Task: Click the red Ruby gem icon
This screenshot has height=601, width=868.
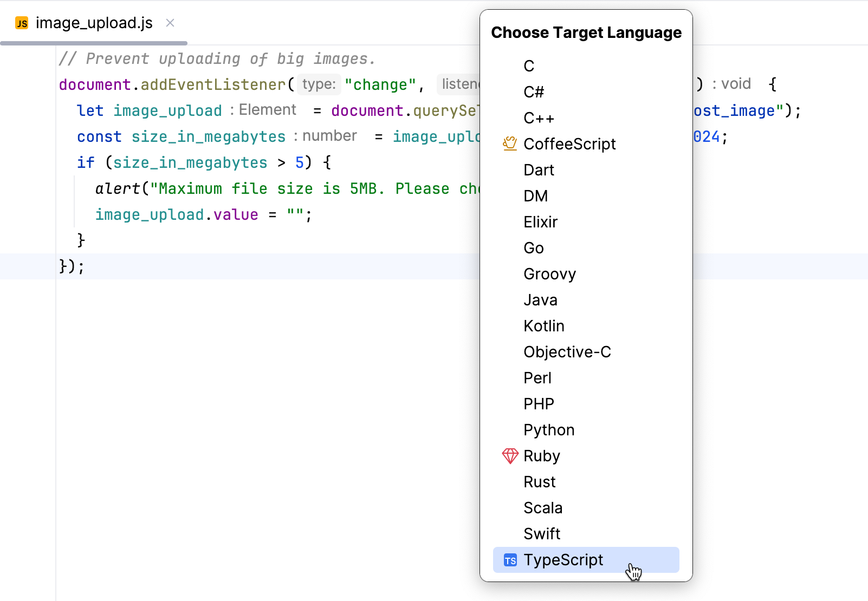Action: [x=510, y=456]
